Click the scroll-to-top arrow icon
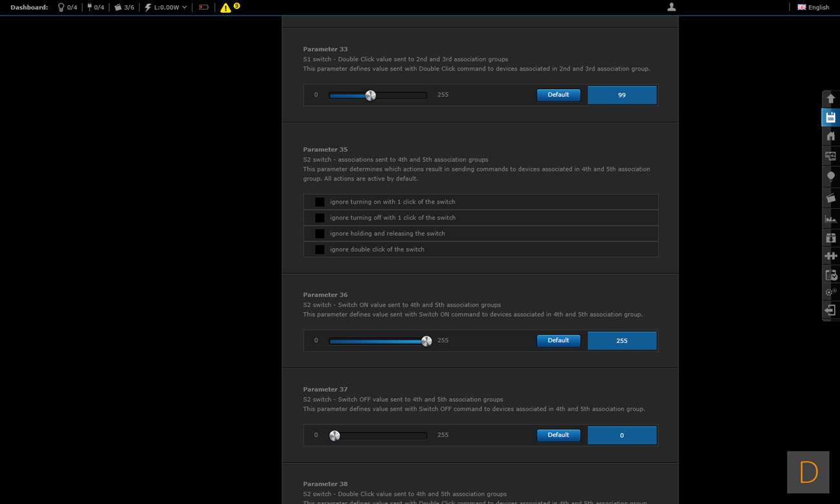This screenshot has height=504, width=840. [x=830, y=99]
